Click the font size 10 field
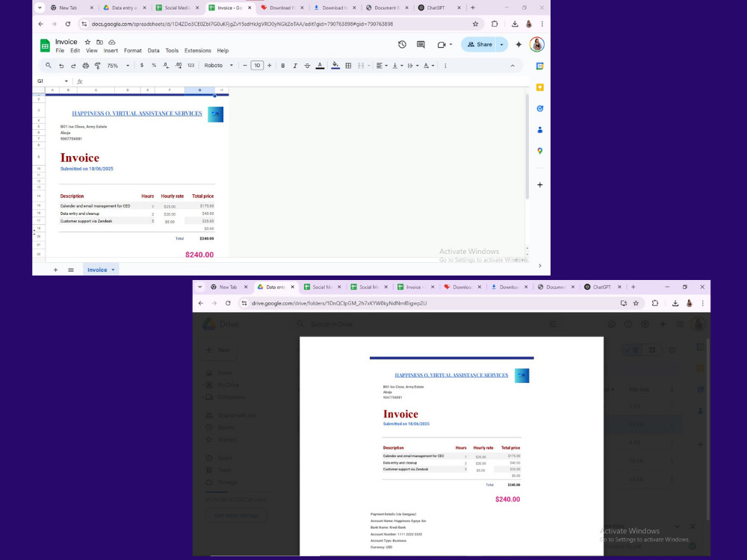This screenshot has height=560, width=747. coord(257,66)
